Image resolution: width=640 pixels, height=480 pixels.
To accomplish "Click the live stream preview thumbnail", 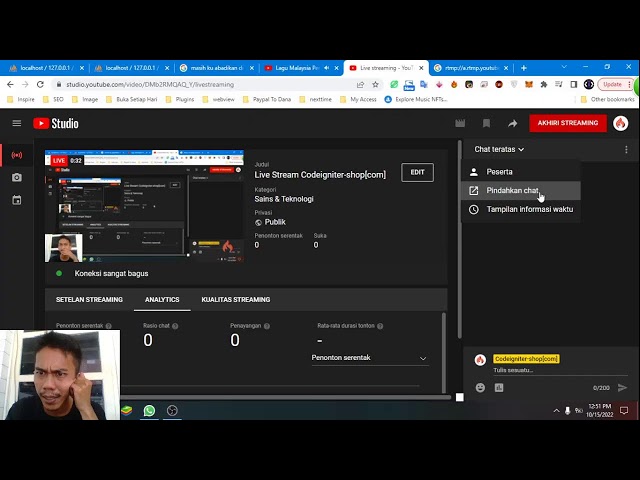I will (x=144, y=206).
